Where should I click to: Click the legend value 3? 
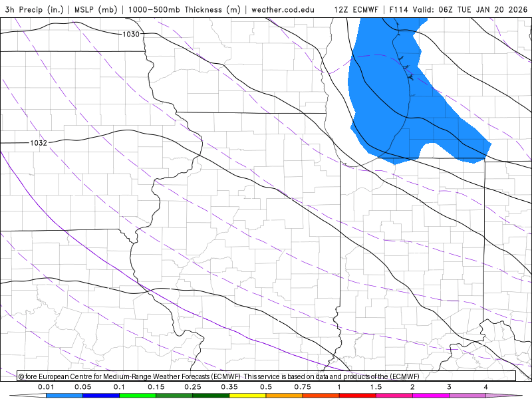pyautogui.click(x=450, y=387)
